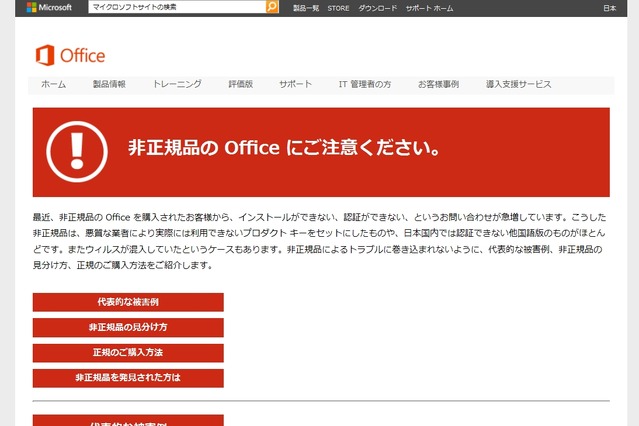Click the banner heading 非正規品の Office にご注意ください。

(284, 148)
